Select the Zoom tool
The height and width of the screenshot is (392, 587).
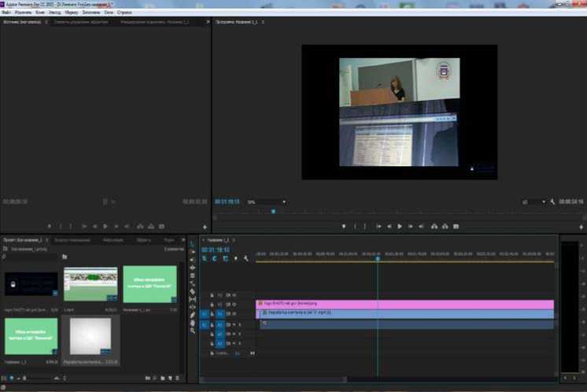tap(193, 331)
